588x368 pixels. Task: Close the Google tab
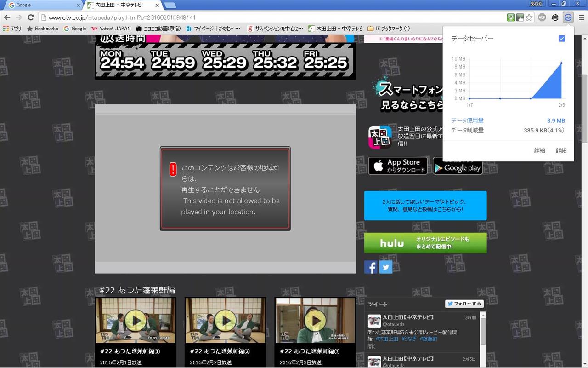78,5
